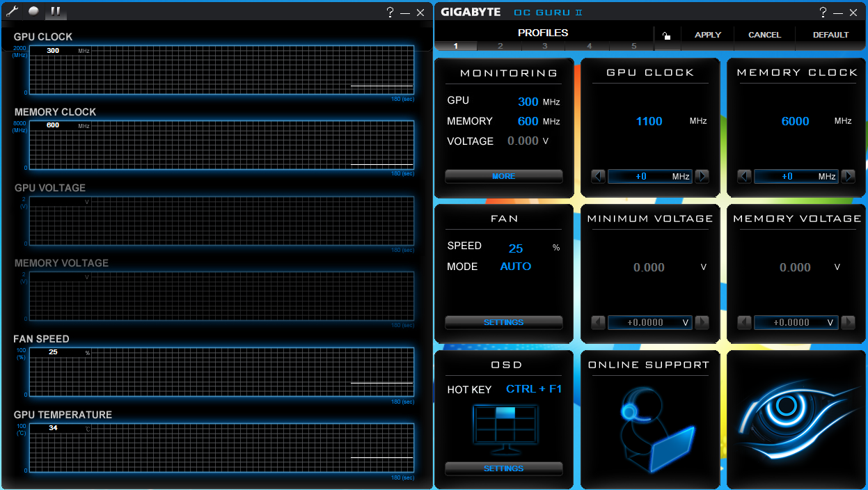Open the wrench settings icon
This screenshot has height=490, width=868.
pyautogui.click(x=13, y=11)
